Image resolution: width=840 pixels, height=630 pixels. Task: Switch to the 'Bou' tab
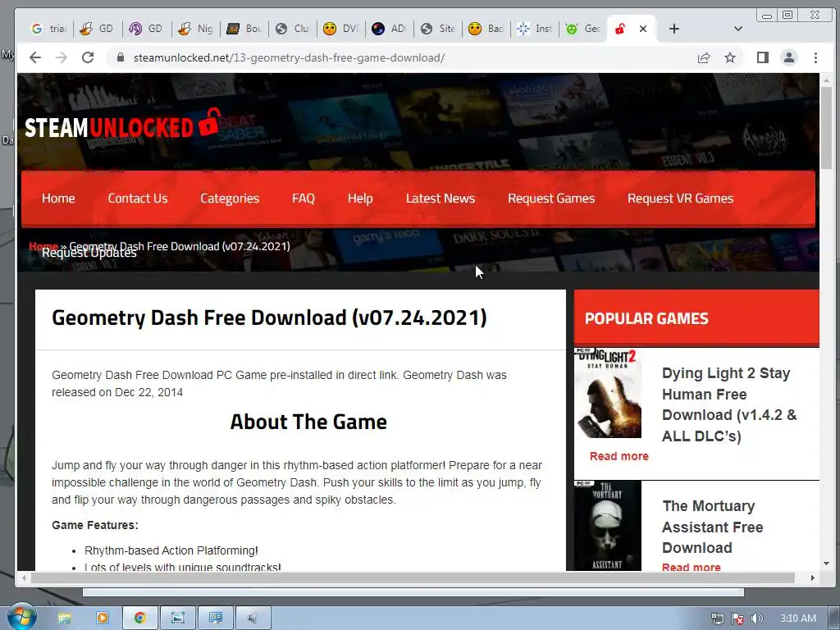[244, 29]
